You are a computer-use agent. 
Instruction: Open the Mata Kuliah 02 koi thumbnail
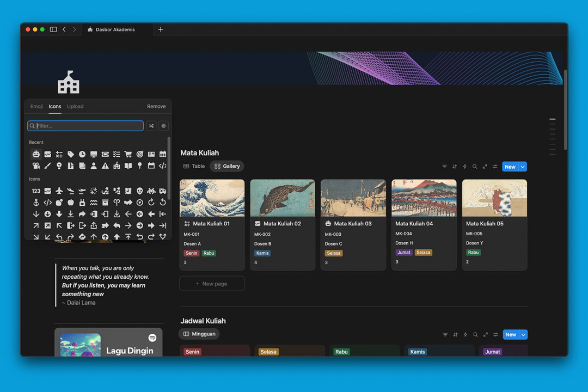[283, 198]
